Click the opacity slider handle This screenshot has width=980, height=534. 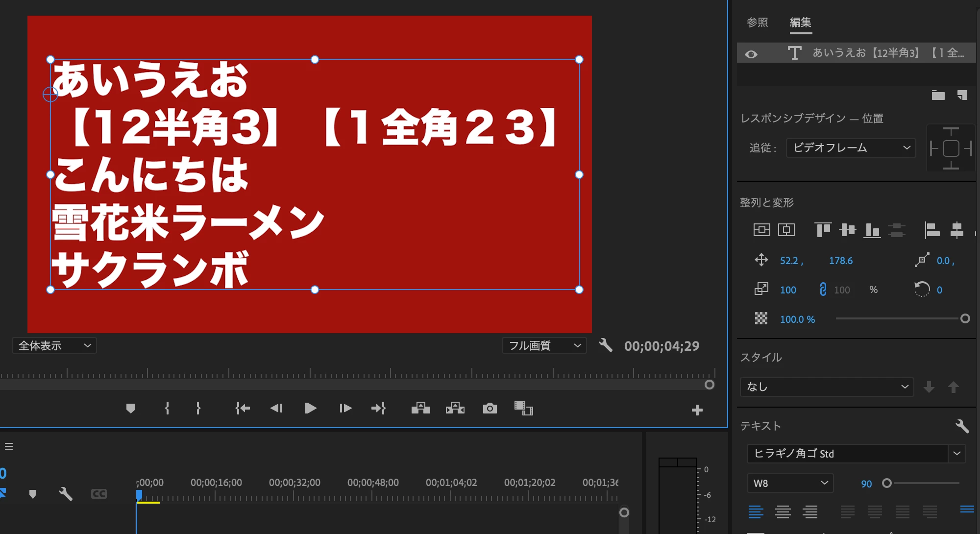click(965, 319)
